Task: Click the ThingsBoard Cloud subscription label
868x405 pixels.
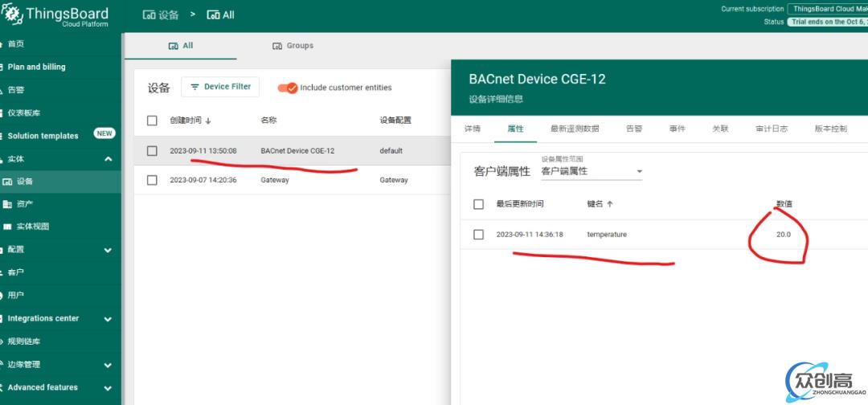Action: click(x=828, y=9)
